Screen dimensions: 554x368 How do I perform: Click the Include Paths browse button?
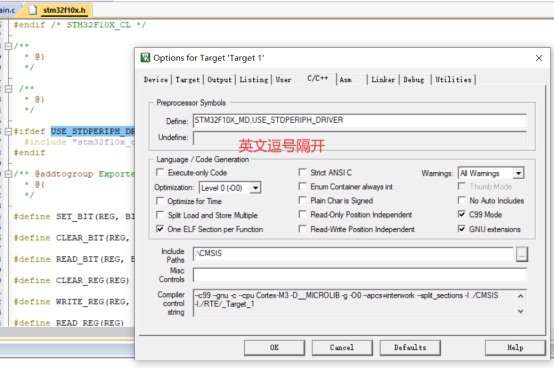[522, 254]
